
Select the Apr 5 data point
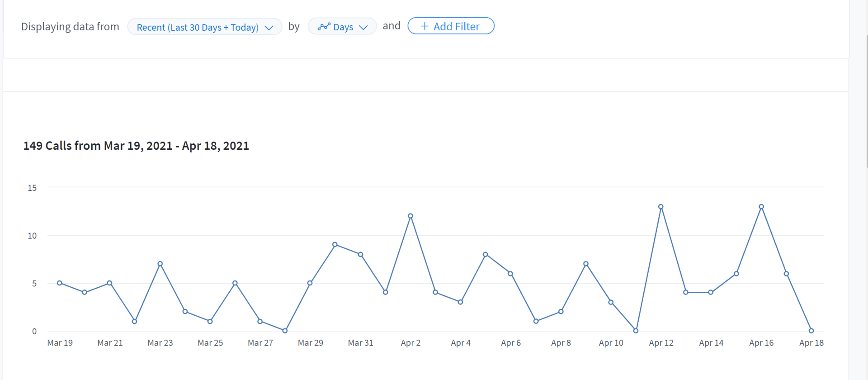tap(486, 255)
